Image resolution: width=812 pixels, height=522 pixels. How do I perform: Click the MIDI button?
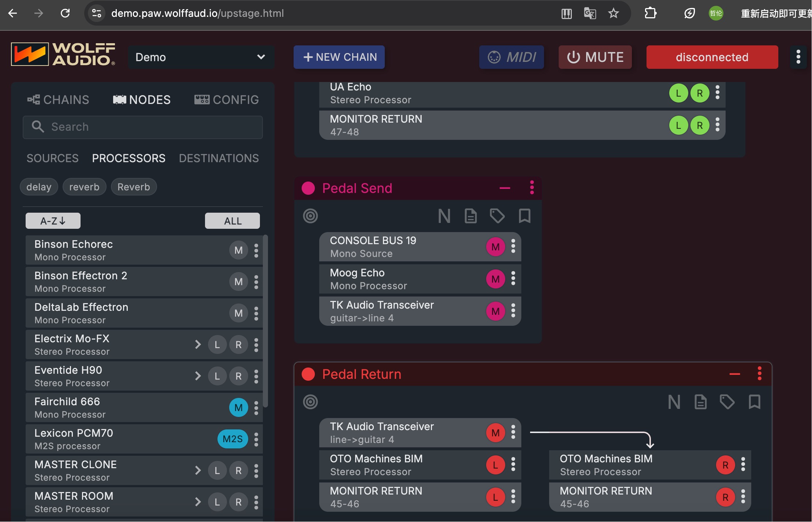tap(511, 57)
